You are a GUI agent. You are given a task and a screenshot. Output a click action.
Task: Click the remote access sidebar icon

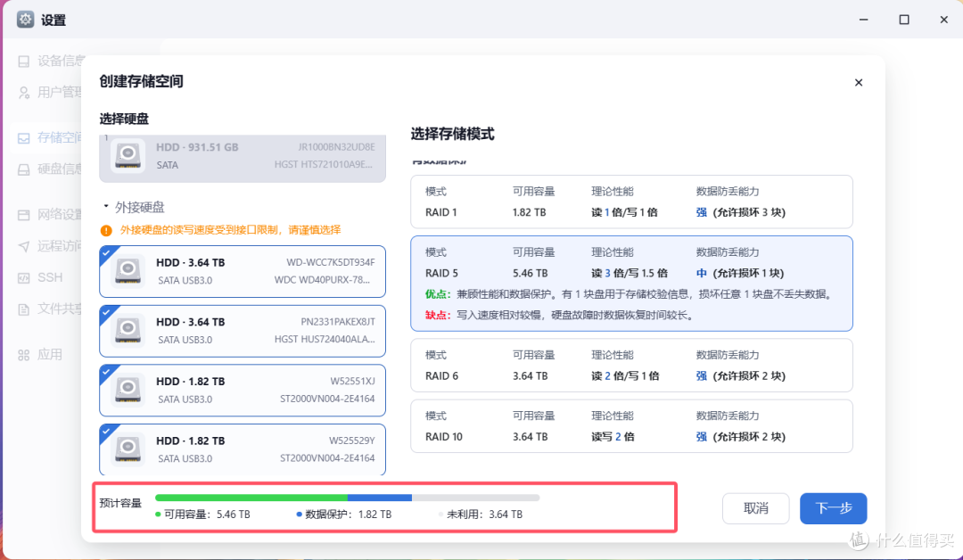click(24, 246)
